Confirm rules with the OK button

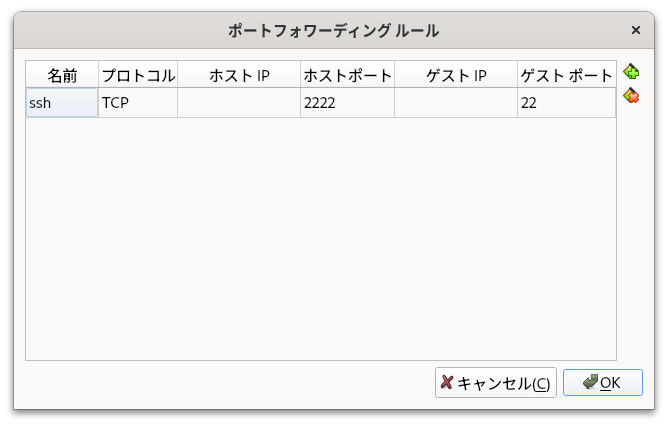tap(603, 383)
